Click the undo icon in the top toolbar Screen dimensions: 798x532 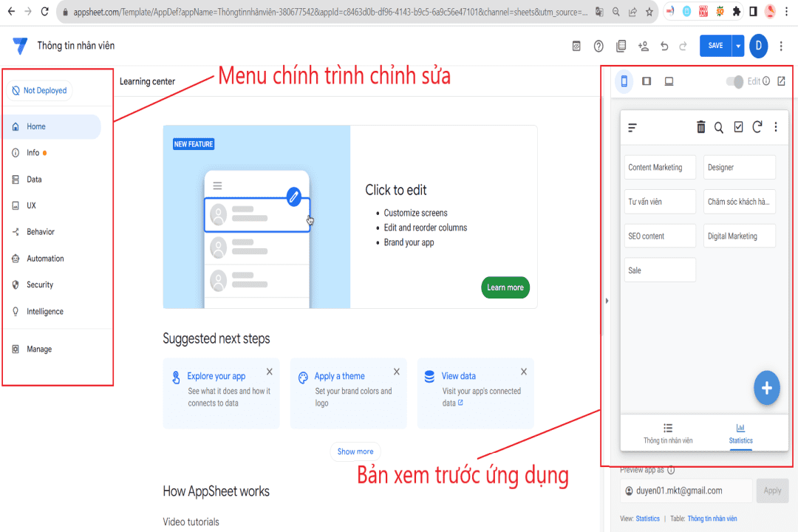pyautogui.click(x=664, y=45)
